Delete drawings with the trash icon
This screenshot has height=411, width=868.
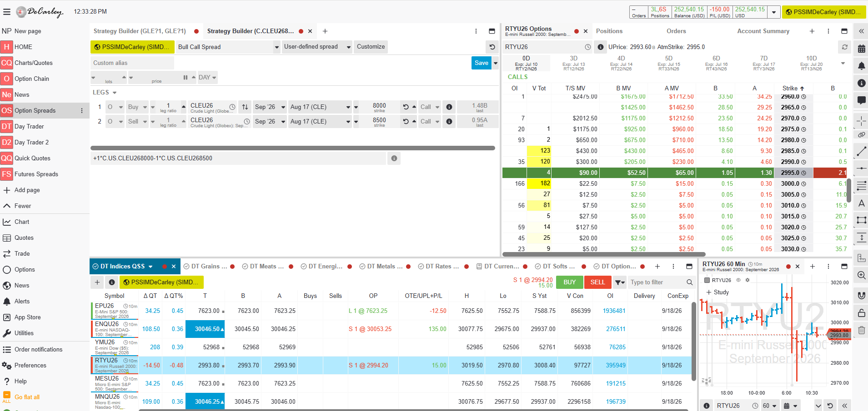point(861,330)
